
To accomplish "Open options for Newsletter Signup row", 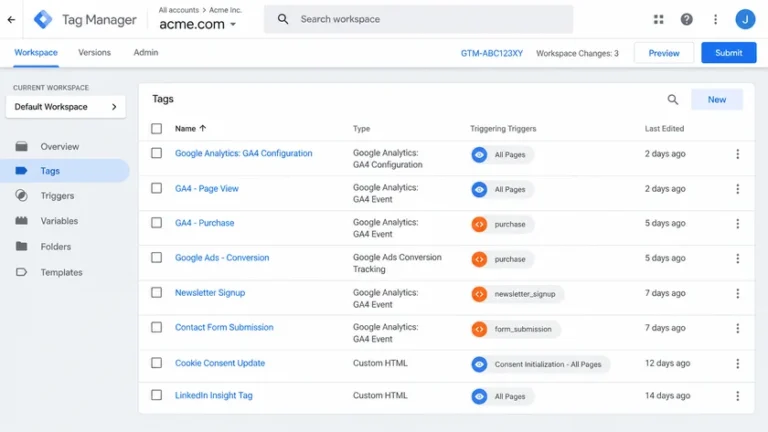I will 737,293.
